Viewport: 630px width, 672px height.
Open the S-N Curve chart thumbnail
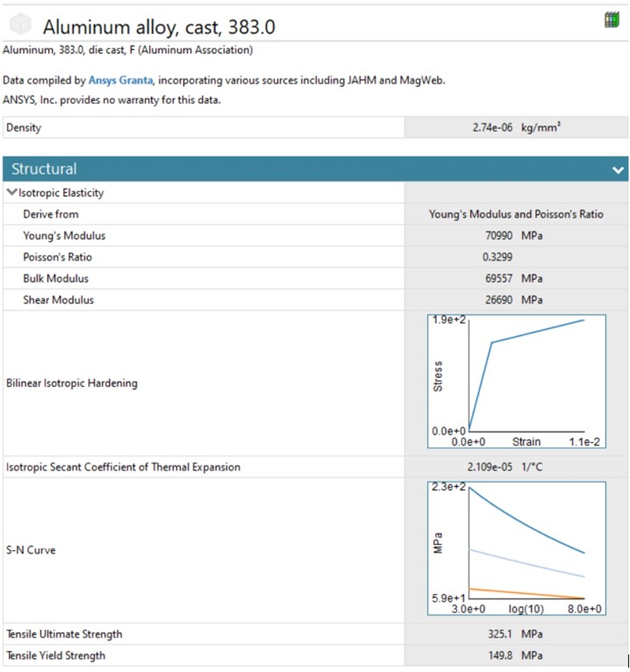517,548
